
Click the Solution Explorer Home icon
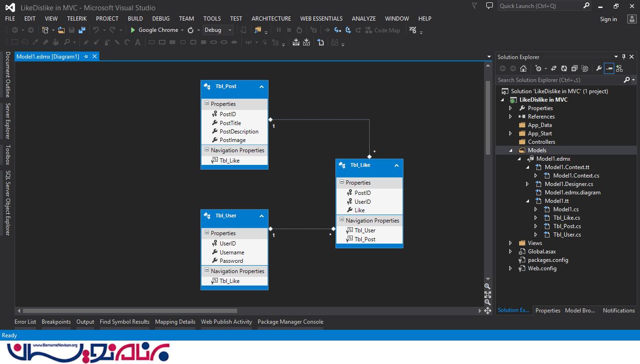pyautogui.click(x=523, y=68)
